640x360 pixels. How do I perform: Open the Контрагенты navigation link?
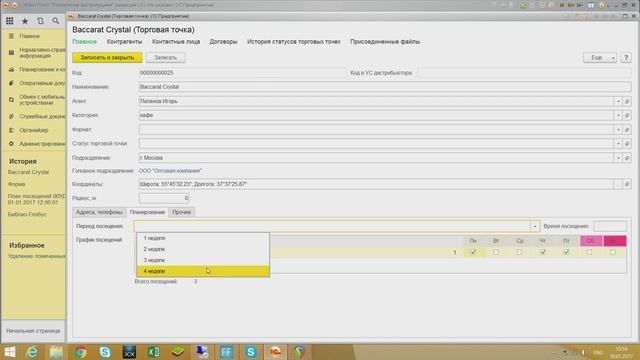(124, 42)
